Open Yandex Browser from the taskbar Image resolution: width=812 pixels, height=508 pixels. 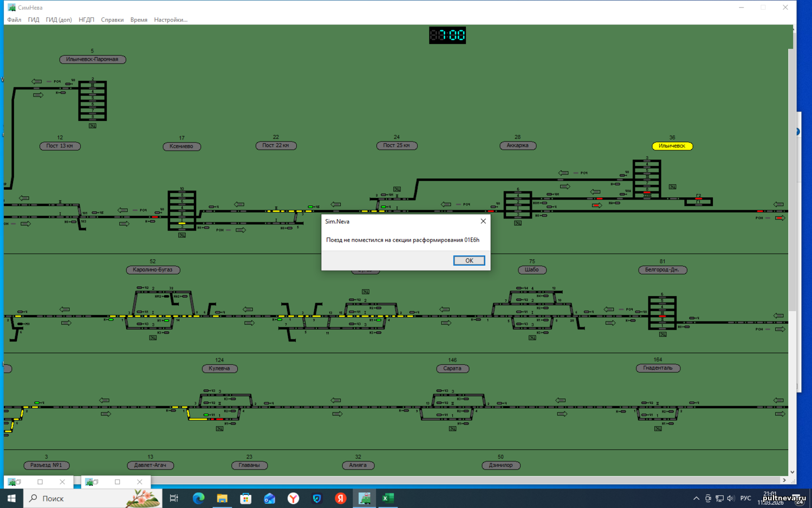point(293,498)
